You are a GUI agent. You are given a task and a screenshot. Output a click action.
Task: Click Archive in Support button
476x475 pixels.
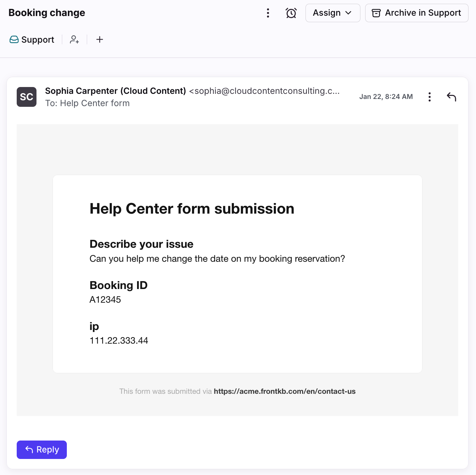(x=416, y=13)
